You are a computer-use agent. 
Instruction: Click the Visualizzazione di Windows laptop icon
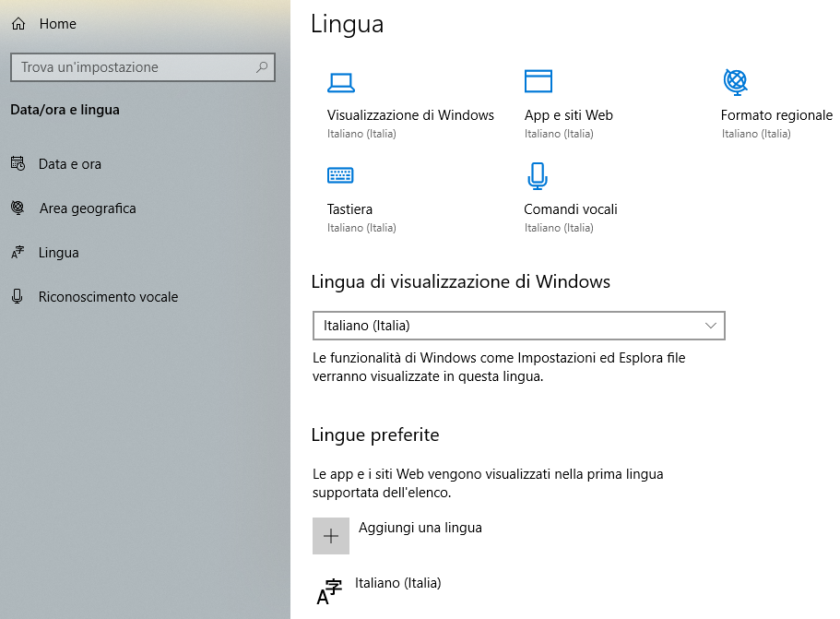pos(341,83)
